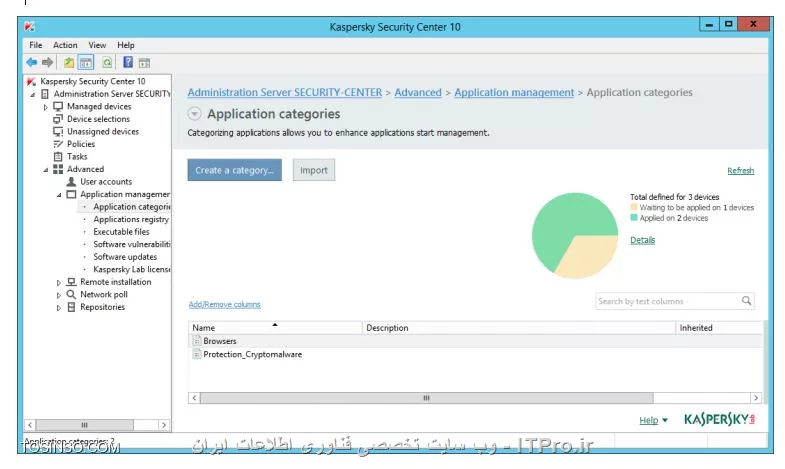Click the Managed devices monitor icon
The image size is (785, 469).
coord(58,106)
